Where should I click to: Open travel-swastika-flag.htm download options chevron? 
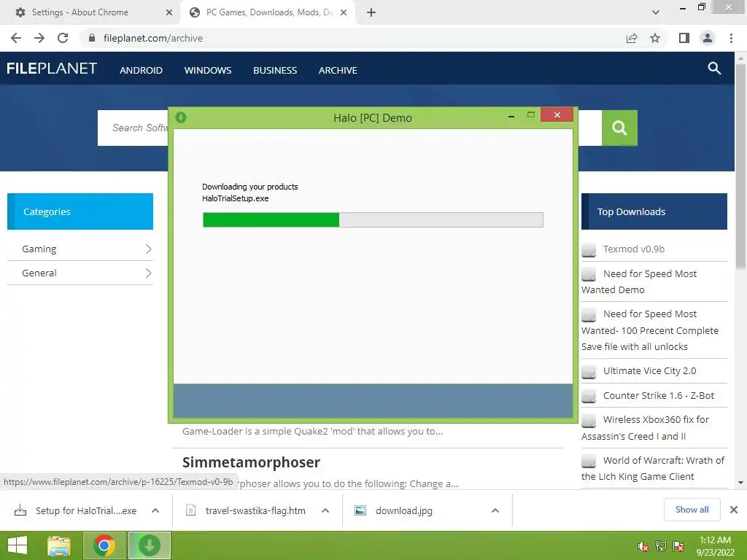coord(325,510)
